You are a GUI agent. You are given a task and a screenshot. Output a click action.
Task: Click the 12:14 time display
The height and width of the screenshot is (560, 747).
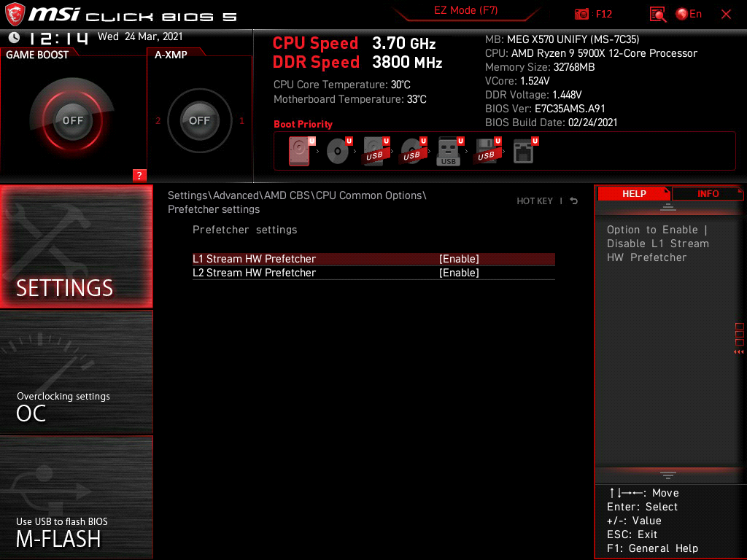[58, 38]
